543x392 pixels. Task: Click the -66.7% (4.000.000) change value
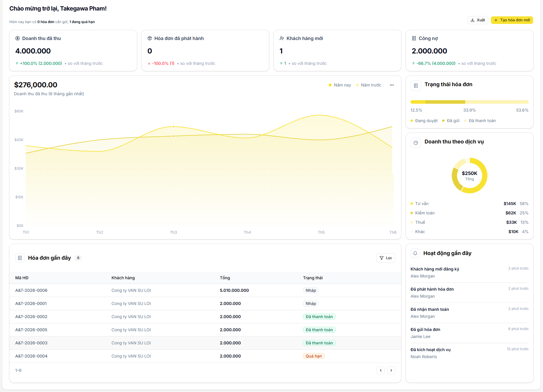[x=436, y=63]
